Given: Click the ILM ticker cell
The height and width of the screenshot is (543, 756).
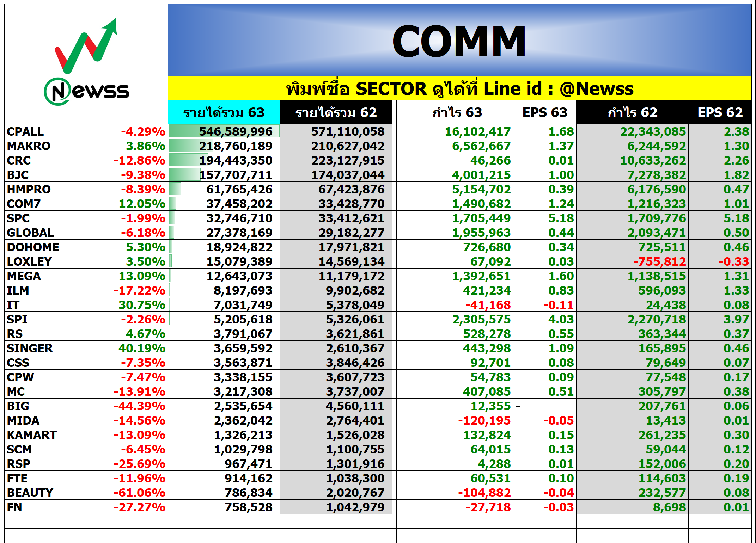Looking at the screenshot, I should pyautogui.click(x=48, y=290).
